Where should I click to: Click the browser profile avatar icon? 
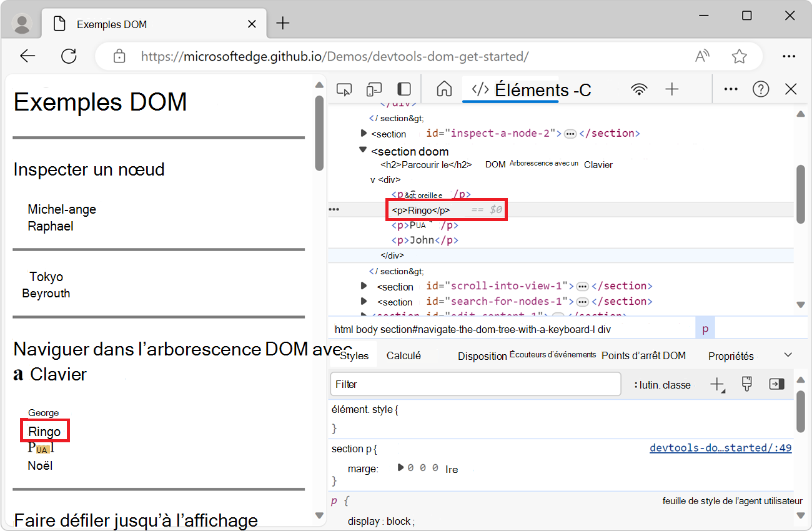point(22,24)
